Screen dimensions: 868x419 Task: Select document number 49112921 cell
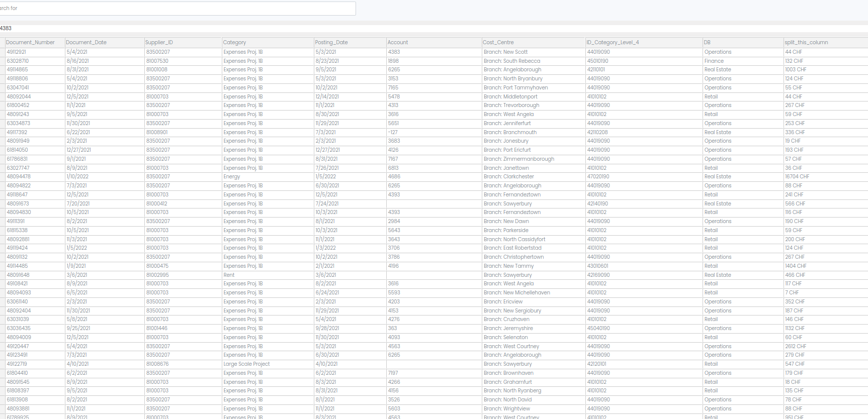[x=17, y=52]
